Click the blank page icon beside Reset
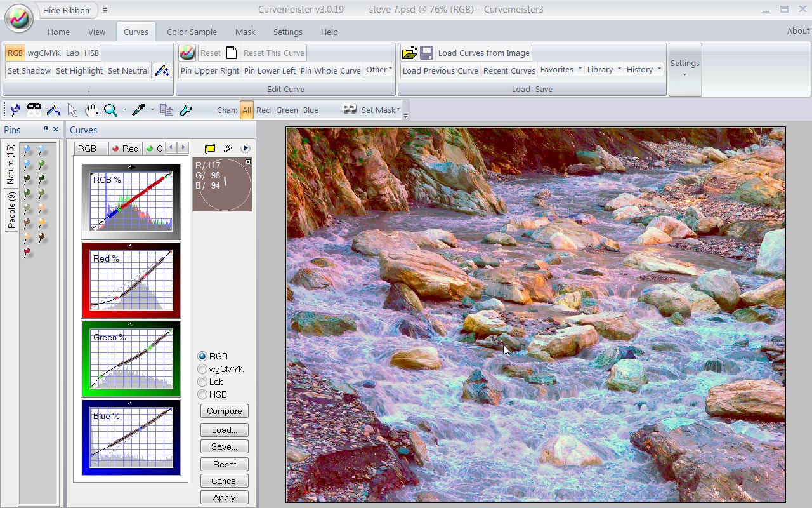This screenshot has width=812, height=508. [232, 53]
